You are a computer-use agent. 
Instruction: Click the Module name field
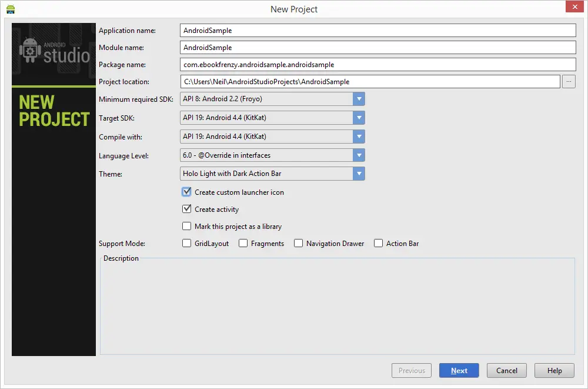click(x=376, y=47)
